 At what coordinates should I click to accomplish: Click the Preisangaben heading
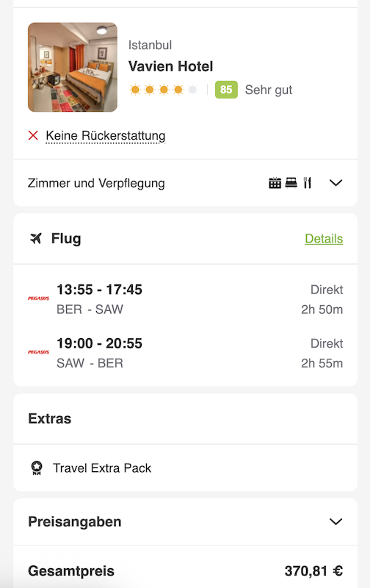pyautogui.click(x=75, y=522)
